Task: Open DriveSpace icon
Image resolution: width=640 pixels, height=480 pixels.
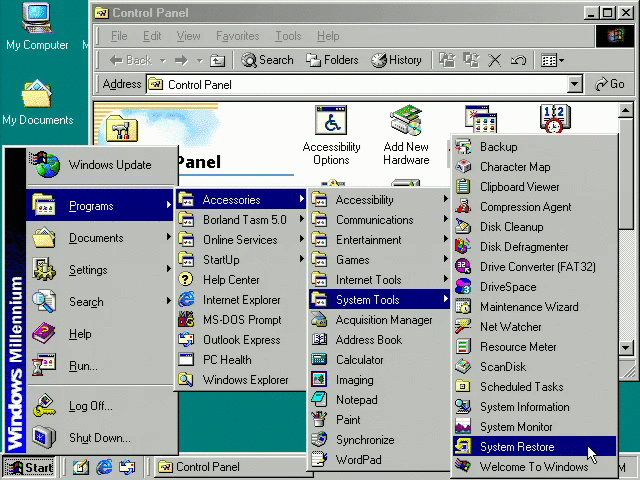Action: [463, 287]
